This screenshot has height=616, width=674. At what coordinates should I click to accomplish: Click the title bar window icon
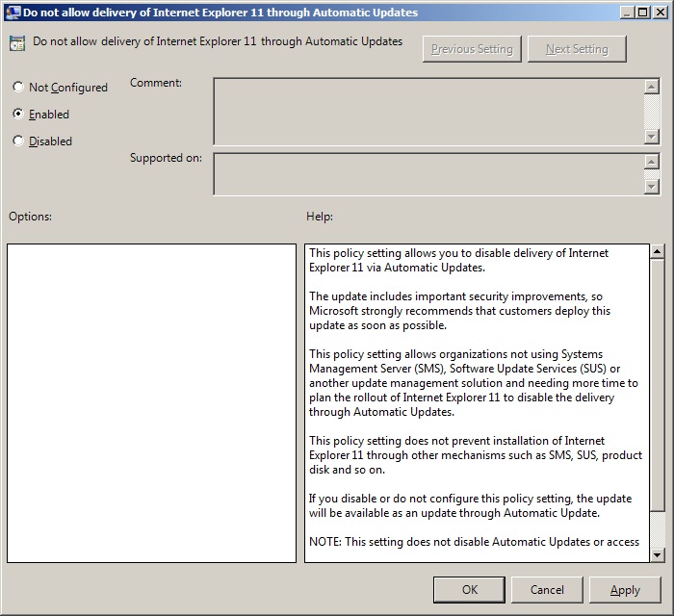tap(12, 12)
